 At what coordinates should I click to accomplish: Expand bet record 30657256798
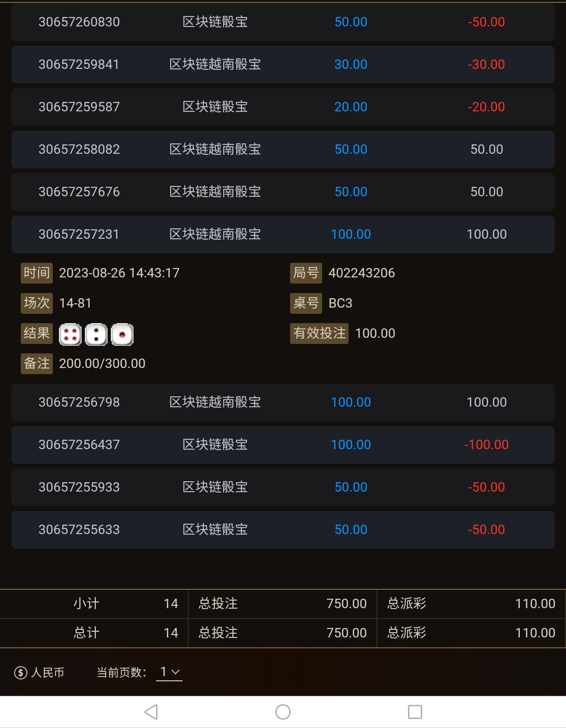283,402
